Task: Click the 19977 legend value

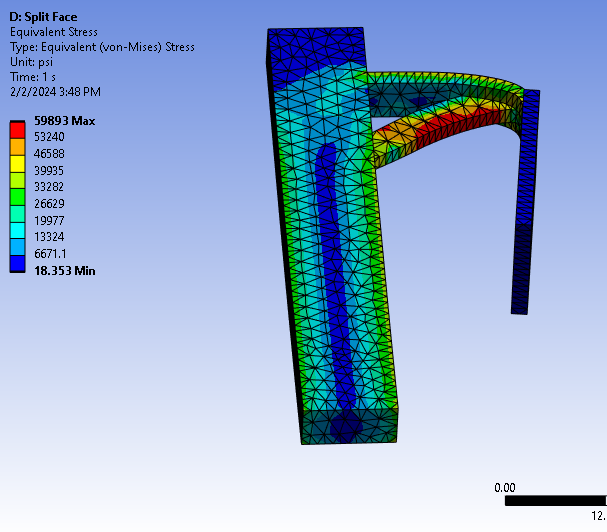Action: (x=49, y=220)
